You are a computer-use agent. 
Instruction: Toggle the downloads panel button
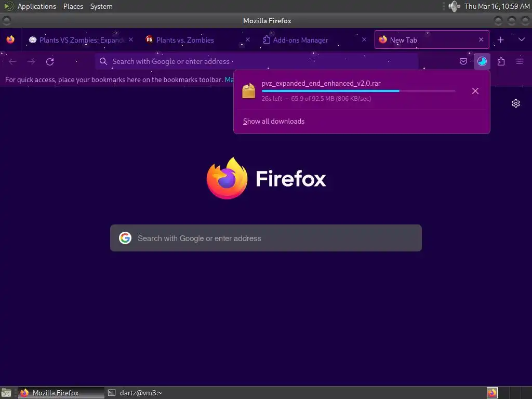pyautogui.click(x=482, y=61)
